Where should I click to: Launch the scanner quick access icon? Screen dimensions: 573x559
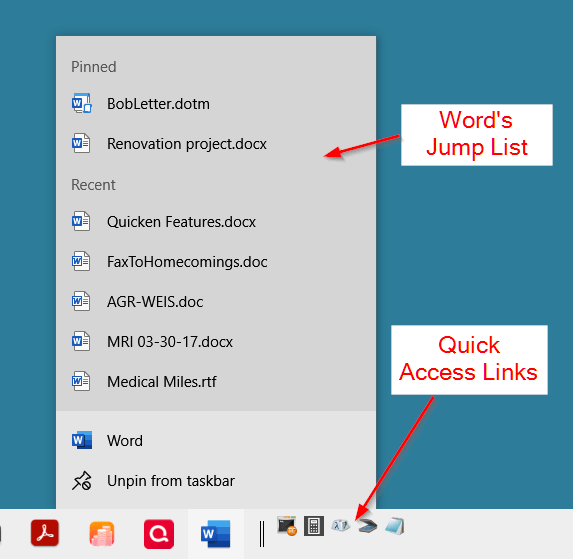pyautogui.click(x=367, y=526)
